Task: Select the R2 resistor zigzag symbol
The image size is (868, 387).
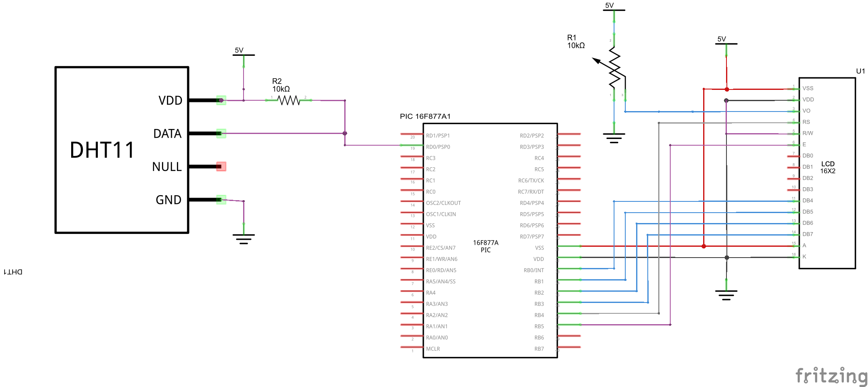Action: coord(289,100)
